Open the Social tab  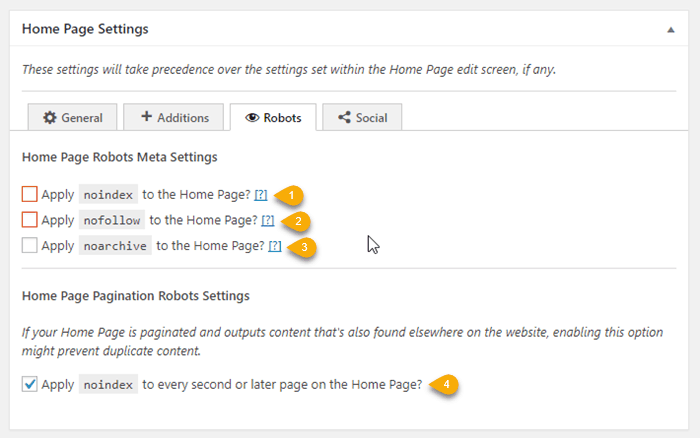363,117
